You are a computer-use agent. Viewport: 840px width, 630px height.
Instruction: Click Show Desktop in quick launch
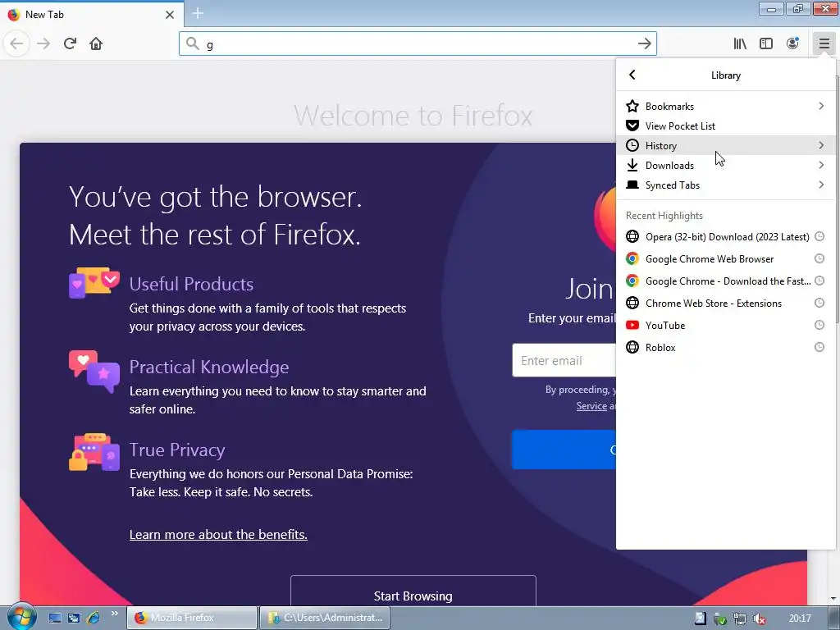tap(55, 618)
